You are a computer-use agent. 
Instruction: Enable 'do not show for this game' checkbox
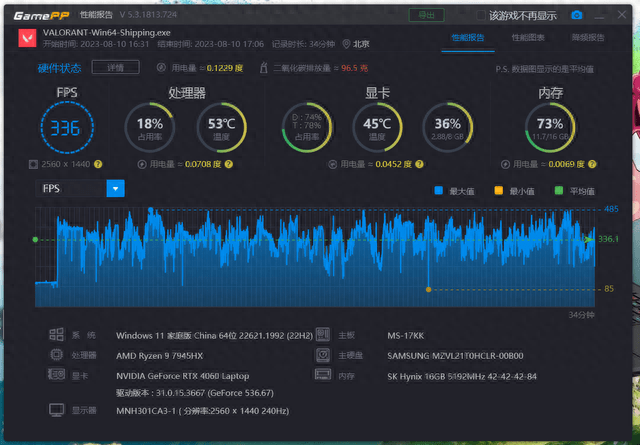pyautogui.click(x=481, y=16)
